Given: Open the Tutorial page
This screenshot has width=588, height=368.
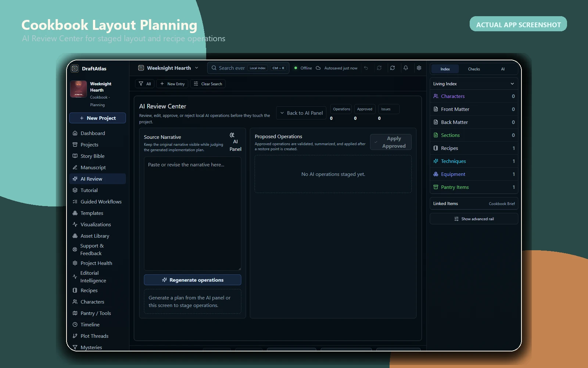Looking at the screenshot, I should pos(97,190).
